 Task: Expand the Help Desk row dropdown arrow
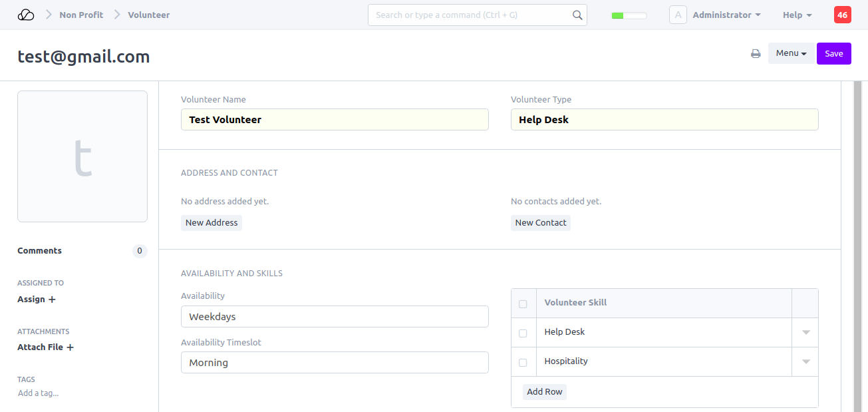[805, 333]
